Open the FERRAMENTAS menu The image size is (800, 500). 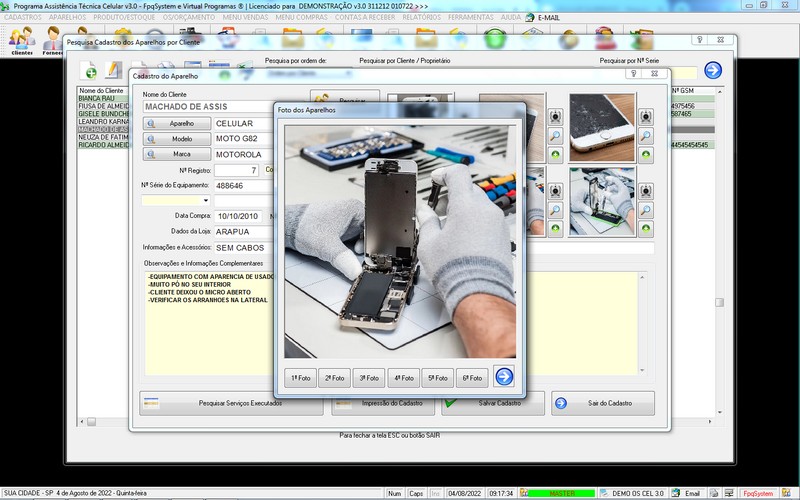[473, 18]
